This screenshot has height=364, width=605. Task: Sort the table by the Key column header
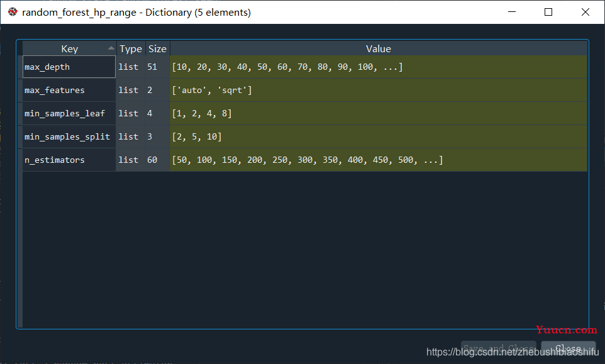click(x=69, y=49)
